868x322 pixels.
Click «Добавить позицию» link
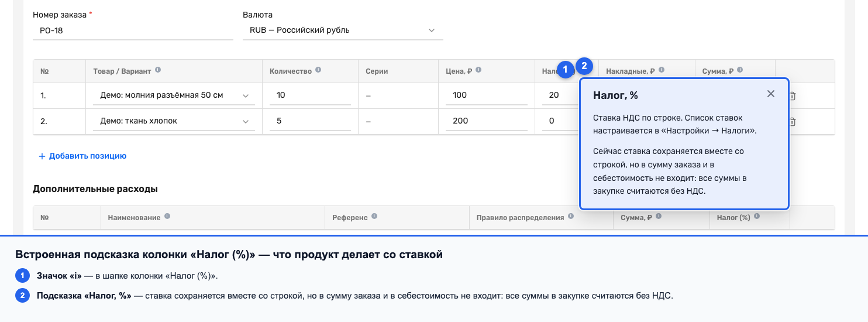(82, 156)
